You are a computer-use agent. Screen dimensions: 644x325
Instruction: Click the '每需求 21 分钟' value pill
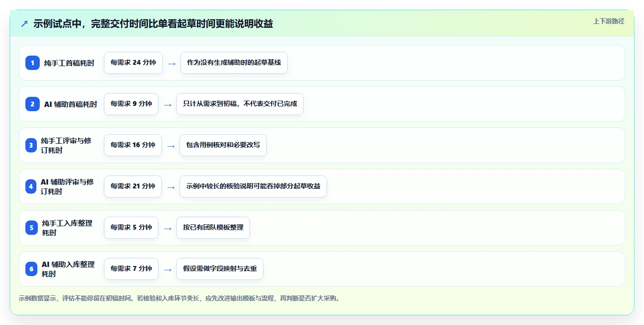point(133,186)
